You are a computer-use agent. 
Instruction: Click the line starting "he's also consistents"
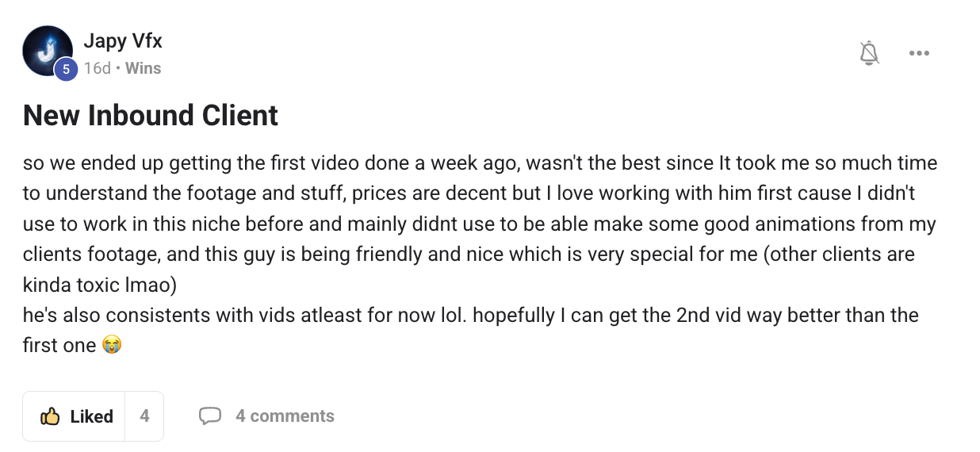coord(470,315)
